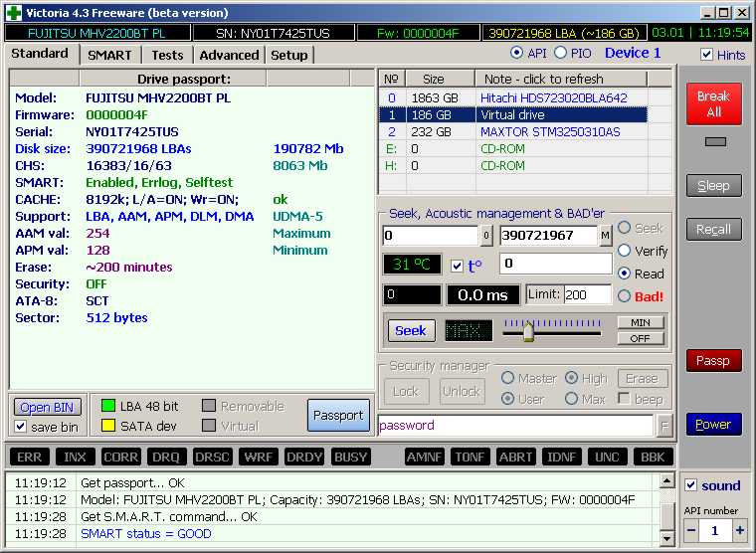This screenshot has width=756, height=553.
Task: Click the INX status indicator
Action: [x=75, y=458]
